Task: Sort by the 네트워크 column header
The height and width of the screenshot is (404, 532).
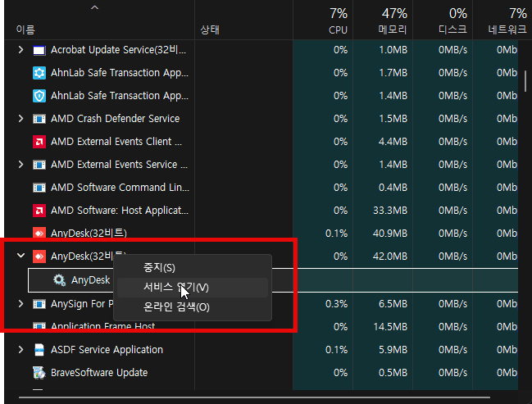Action: (507, 30)
